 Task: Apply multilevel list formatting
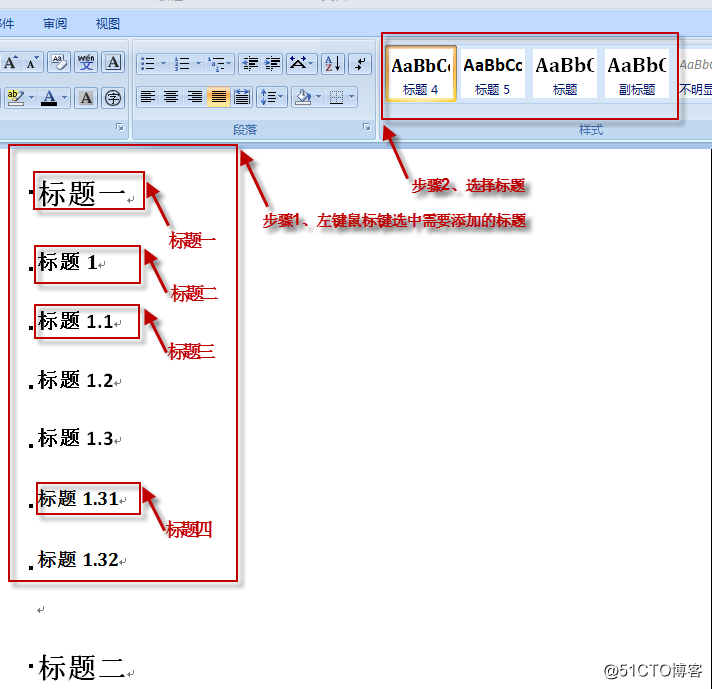[216, 64]
